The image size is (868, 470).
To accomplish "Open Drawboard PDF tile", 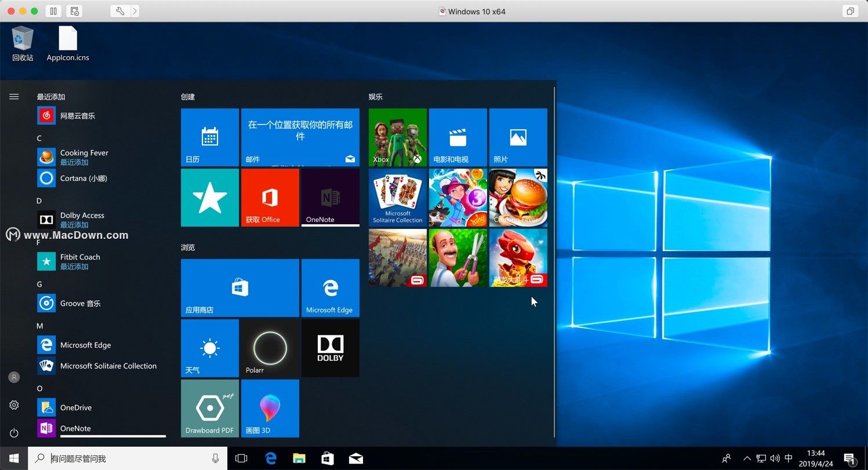I will [209, 408].
